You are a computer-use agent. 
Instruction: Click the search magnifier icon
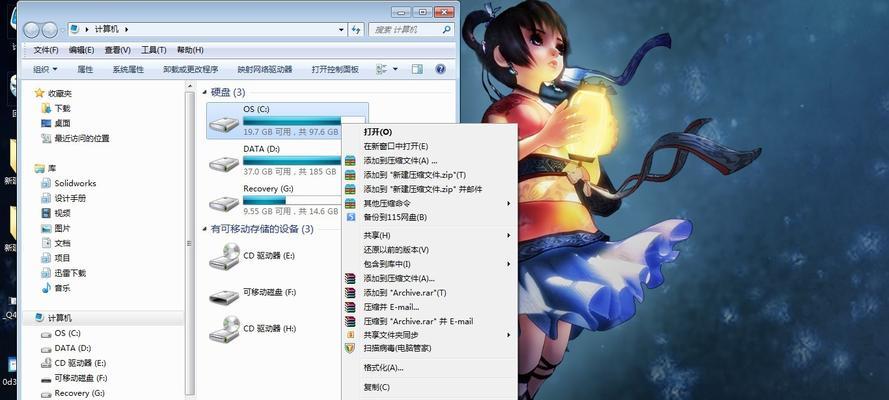coord(447,29)
